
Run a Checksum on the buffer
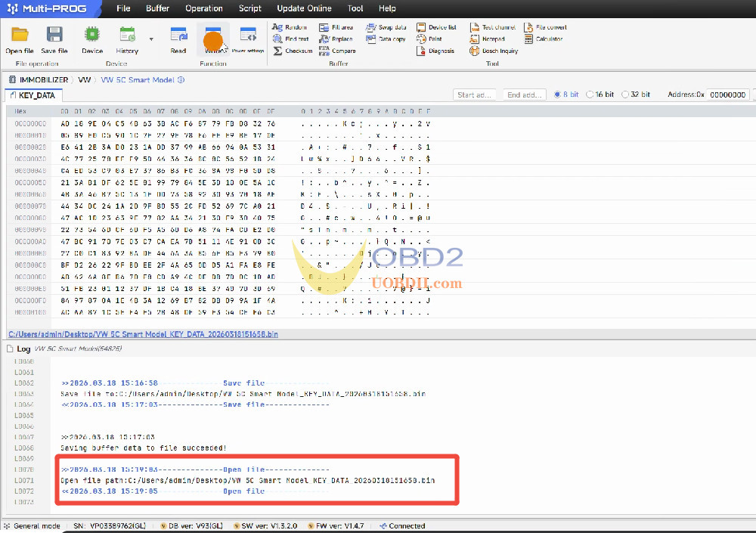[x=294, y=51]
